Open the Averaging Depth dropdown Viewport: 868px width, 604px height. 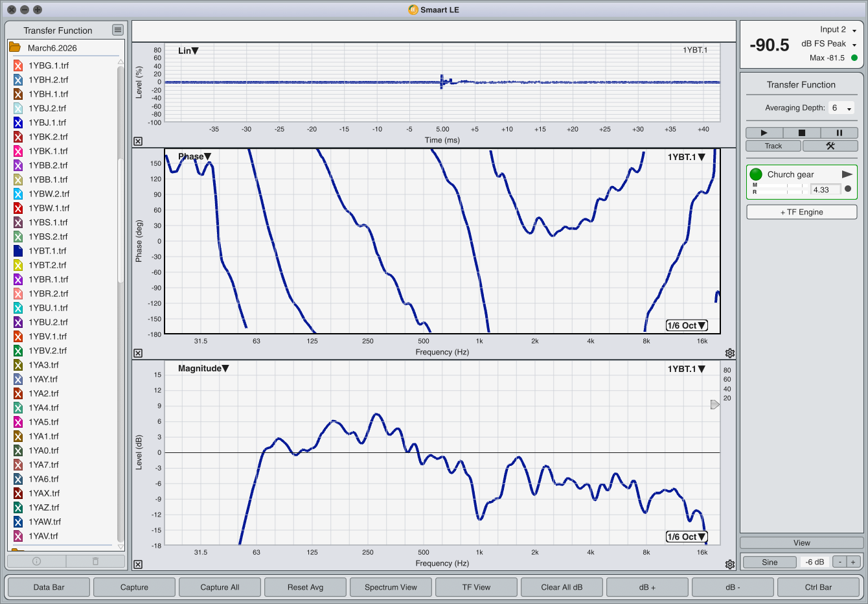(x=841, y=108)
